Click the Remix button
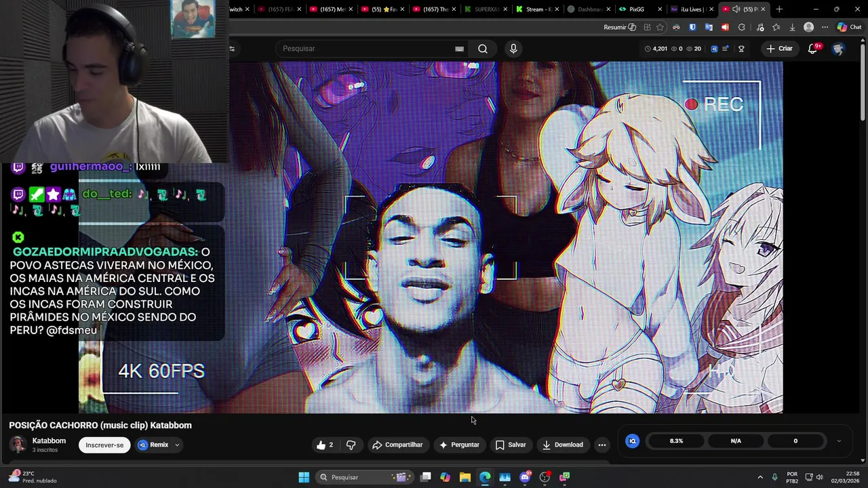 coord(154,445)
